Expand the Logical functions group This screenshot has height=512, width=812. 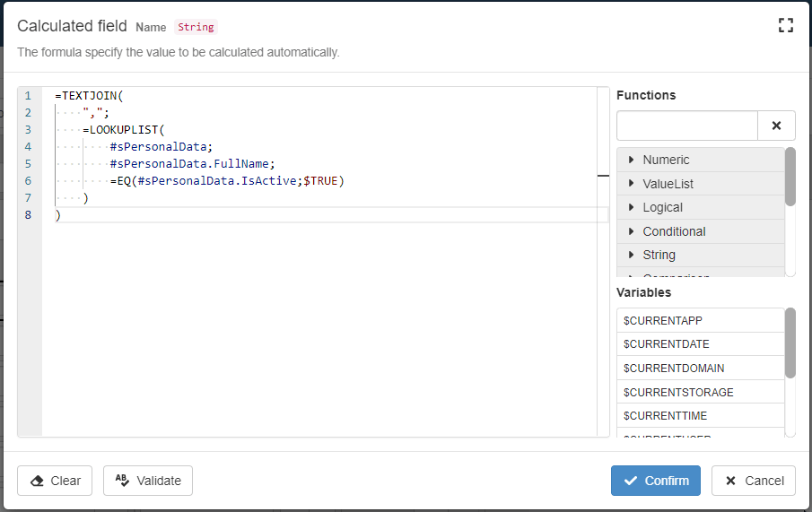(662, 207)
